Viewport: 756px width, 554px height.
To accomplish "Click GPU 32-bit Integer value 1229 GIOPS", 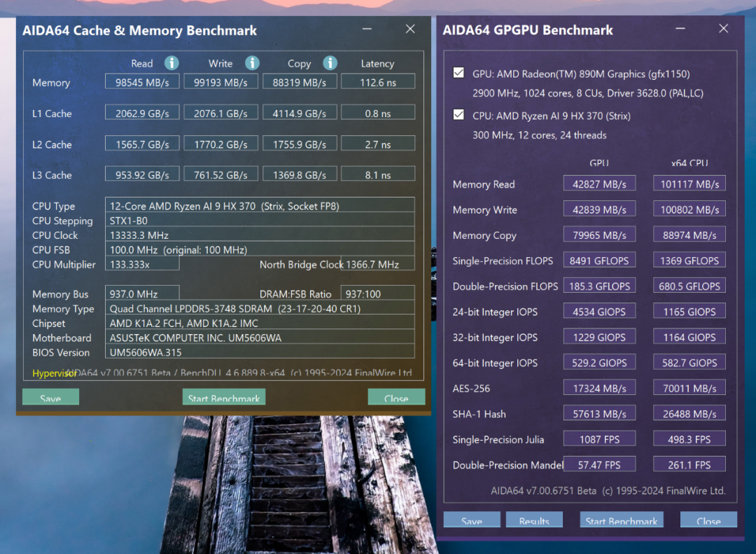I will click(x=599, y=337).
